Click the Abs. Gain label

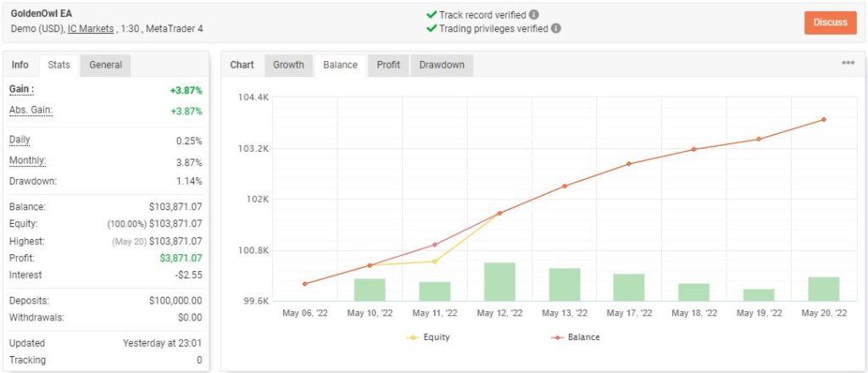pyautogui.click(x=31, y=110)
